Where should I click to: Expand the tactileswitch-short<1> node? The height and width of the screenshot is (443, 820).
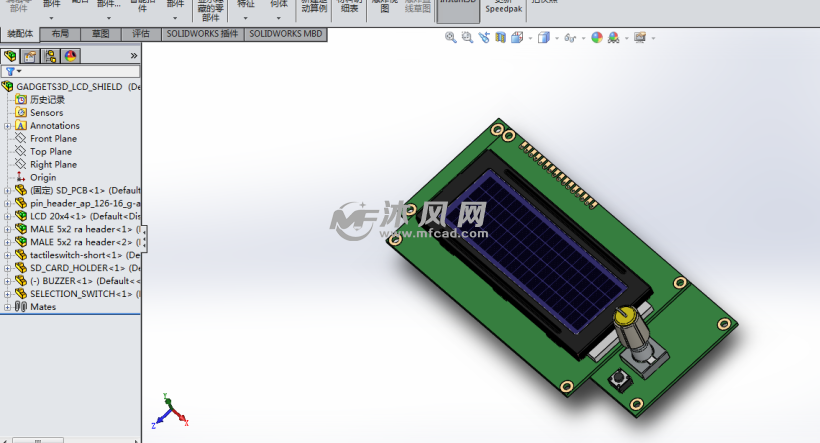click(7, 255)
